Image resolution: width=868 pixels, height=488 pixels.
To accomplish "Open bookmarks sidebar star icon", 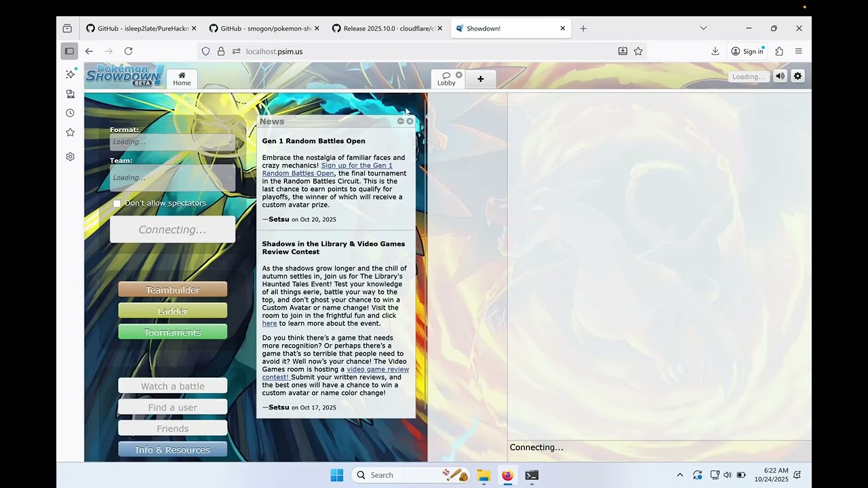I will (x=70, y=132).
